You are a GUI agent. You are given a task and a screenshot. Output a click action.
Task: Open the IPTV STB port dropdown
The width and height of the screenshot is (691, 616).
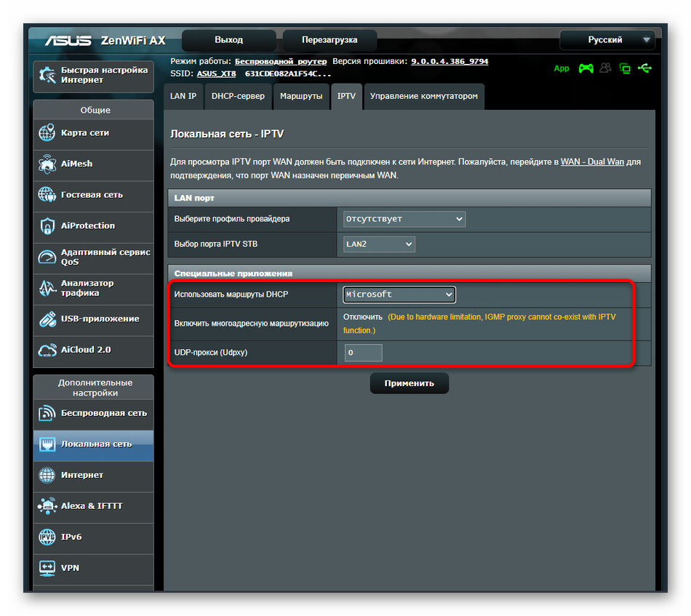click(x=379, y=244)
